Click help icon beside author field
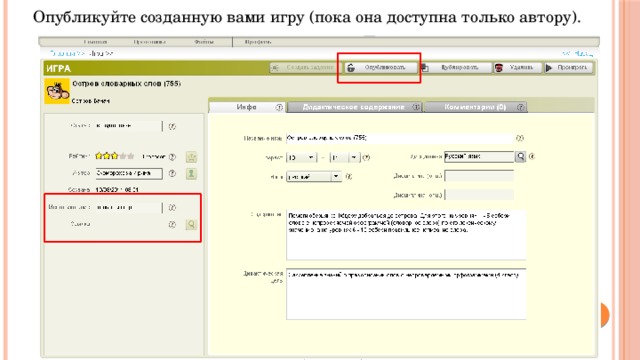 pos(172,173)
